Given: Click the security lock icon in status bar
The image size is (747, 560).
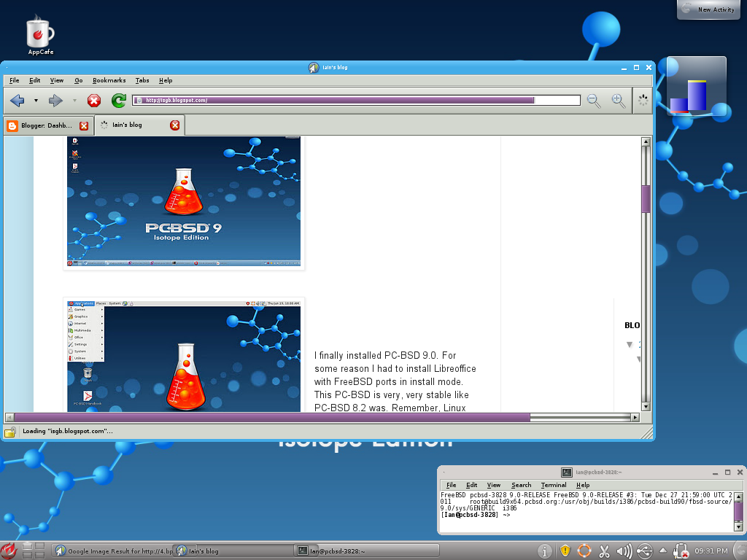Looking at the screenshot, I should tap(10, 432).
